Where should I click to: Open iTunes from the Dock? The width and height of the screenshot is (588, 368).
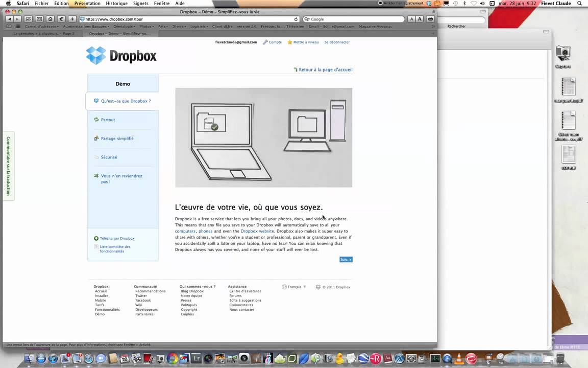(x=53, y=359)
